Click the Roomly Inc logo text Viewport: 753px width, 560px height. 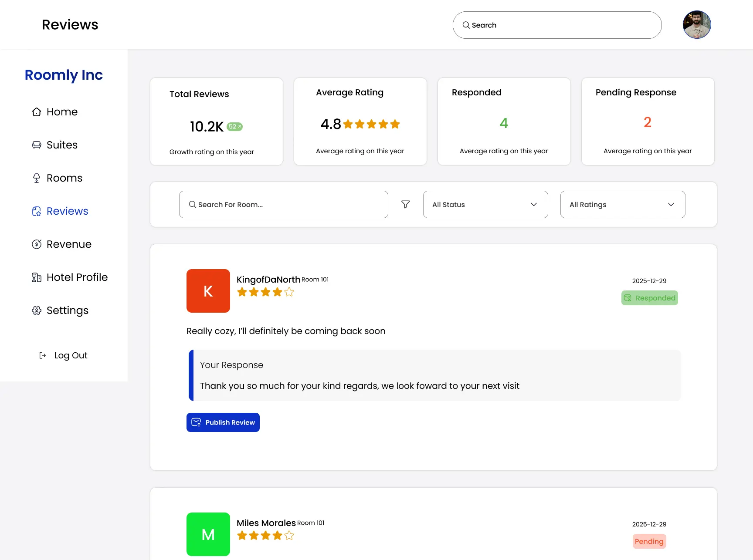[64, 75]
